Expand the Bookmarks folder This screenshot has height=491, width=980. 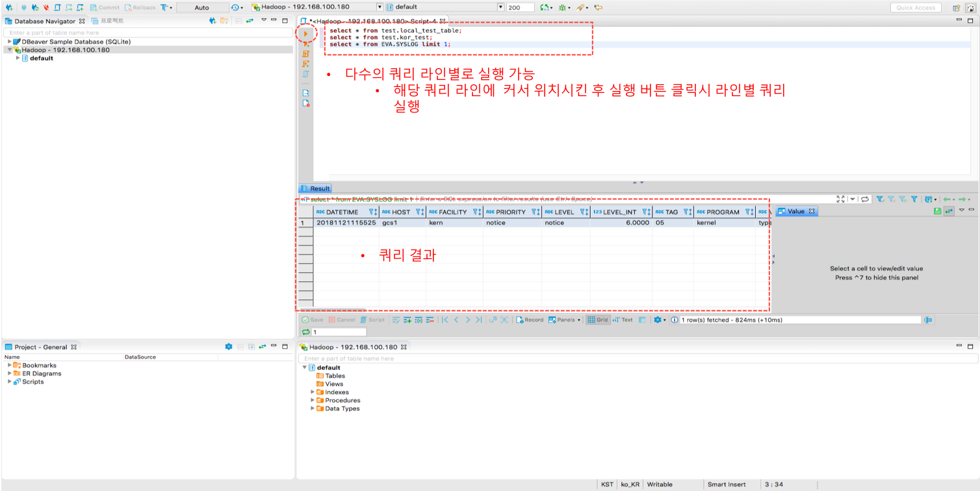[x=10, y=365]
